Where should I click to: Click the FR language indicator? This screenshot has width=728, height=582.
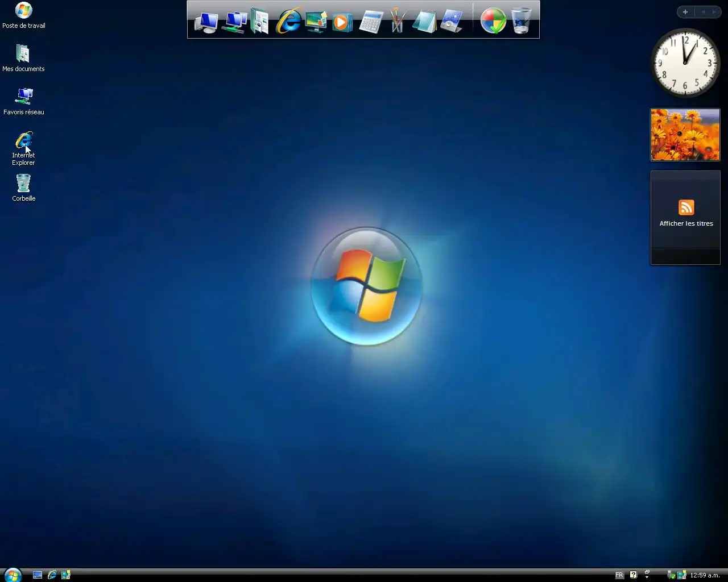pos(619,575)
